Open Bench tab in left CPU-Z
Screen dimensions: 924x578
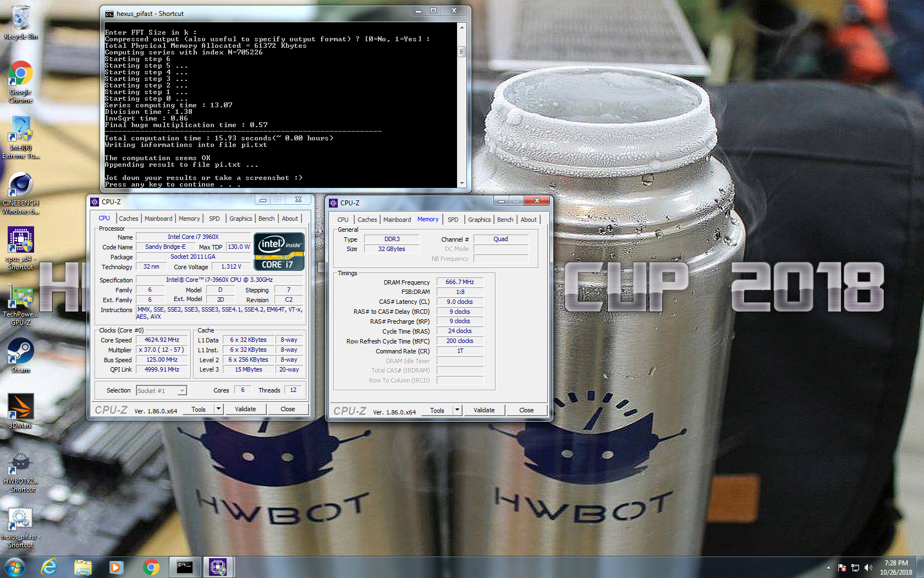[x=267, y=219]
